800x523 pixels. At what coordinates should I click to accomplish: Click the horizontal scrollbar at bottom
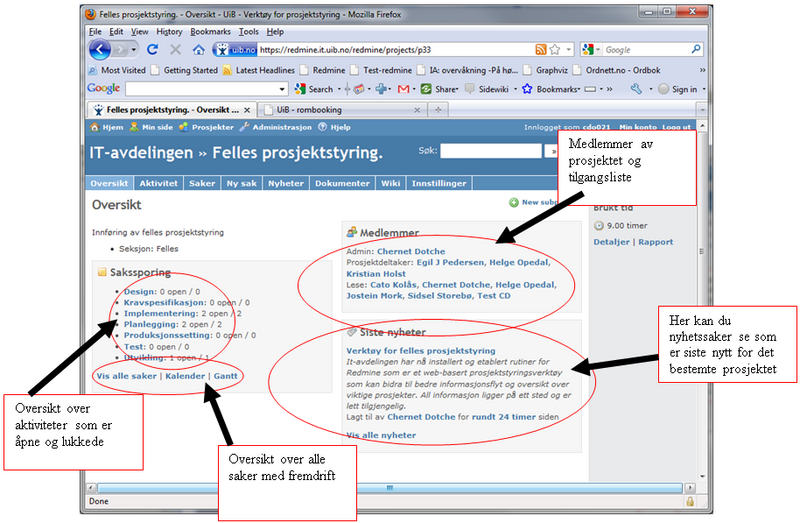390,488
